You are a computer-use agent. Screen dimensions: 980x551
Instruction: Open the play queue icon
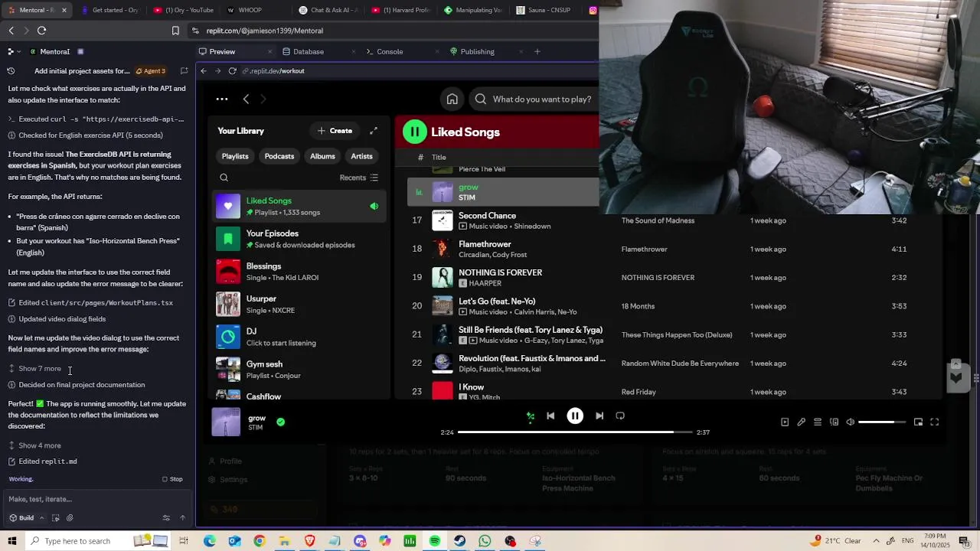pos(818,422)
